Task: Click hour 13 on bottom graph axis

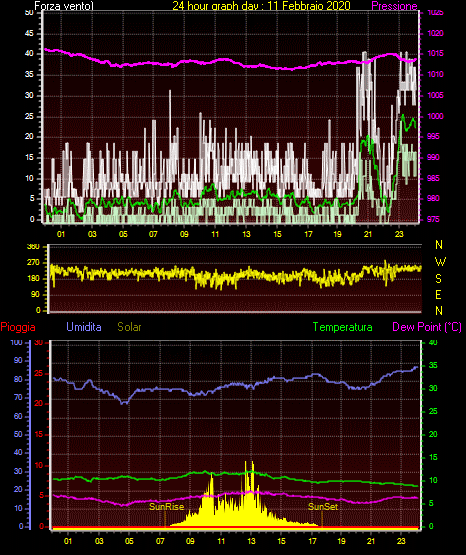Action: point(251,541)
